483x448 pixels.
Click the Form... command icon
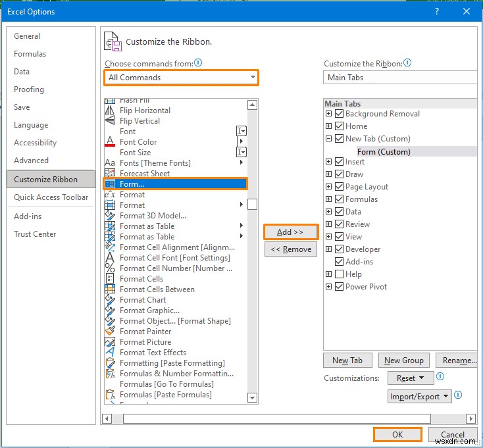tap(110, 184)
